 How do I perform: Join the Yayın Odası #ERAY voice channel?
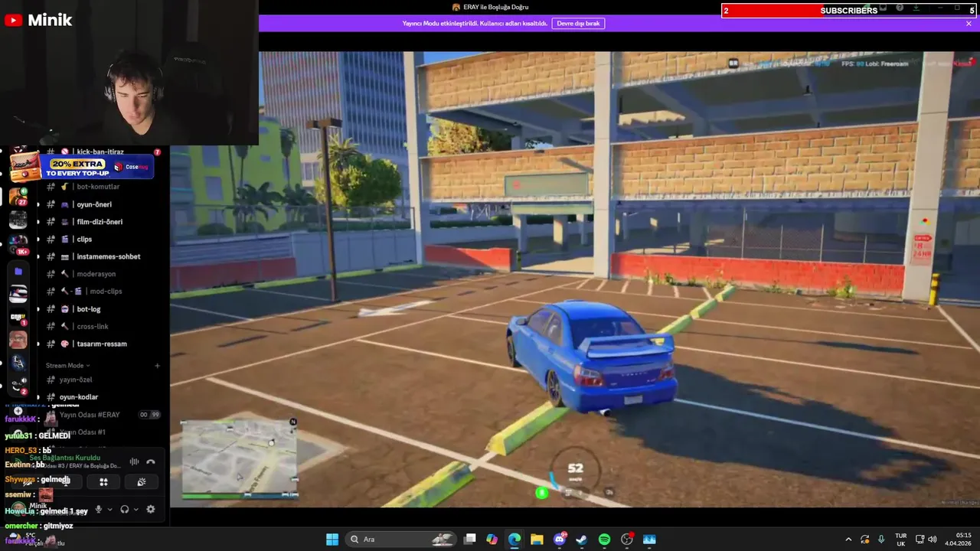coord(90,415)
